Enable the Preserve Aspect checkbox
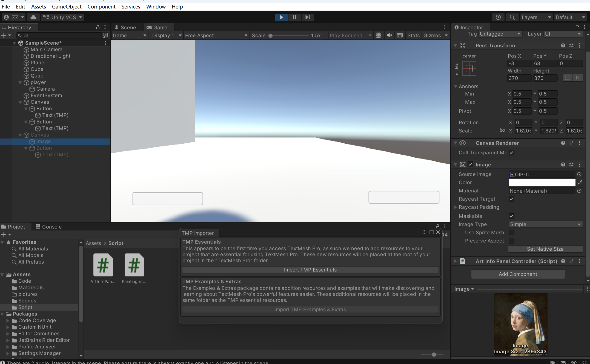This screenshot has height=364, width=590. [511, 241]
